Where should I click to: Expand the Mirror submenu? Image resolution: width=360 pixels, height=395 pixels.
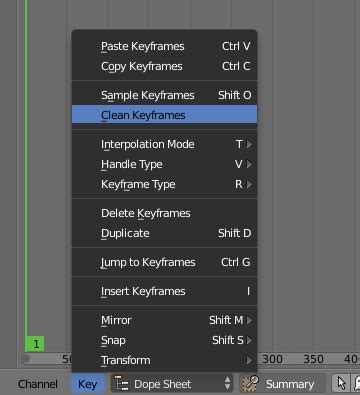(164, 320)
